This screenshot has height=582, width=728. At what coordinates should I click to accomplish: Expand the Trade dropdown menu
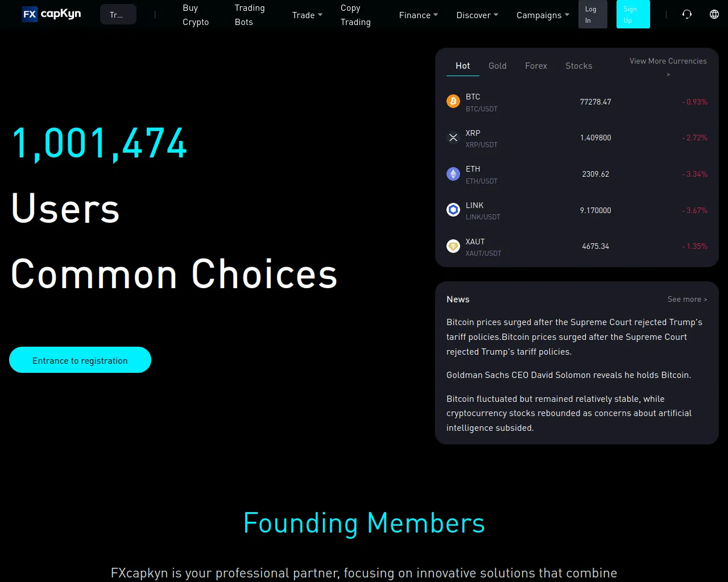pyautogui.click(x=307, y=15)
